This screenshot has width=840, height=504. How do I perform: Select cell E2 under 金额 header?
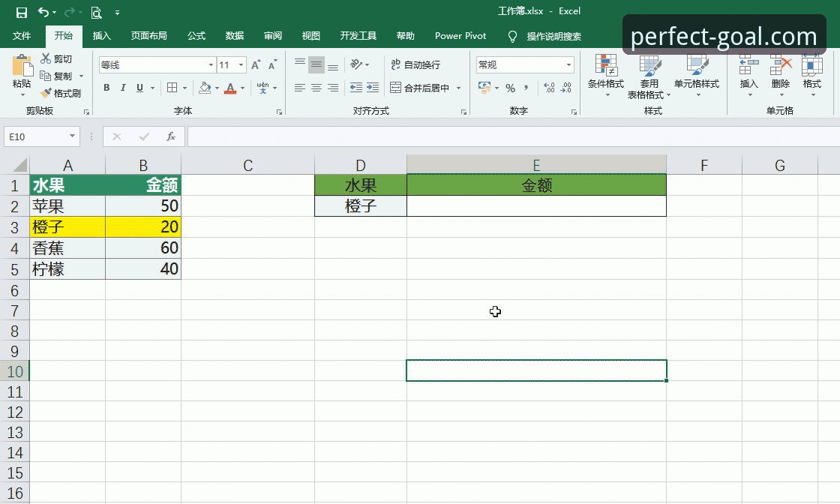(536, 206)
